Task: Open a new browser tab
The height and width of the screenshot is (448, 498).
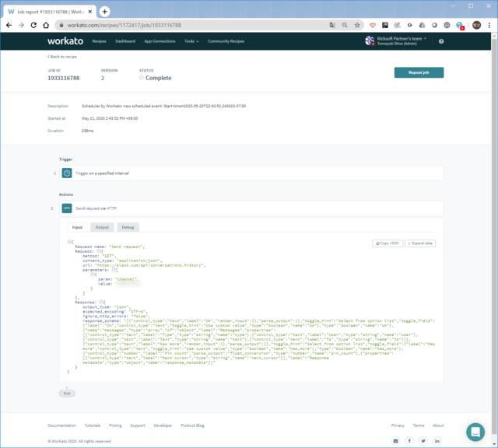Action: (x=104, y=12)
